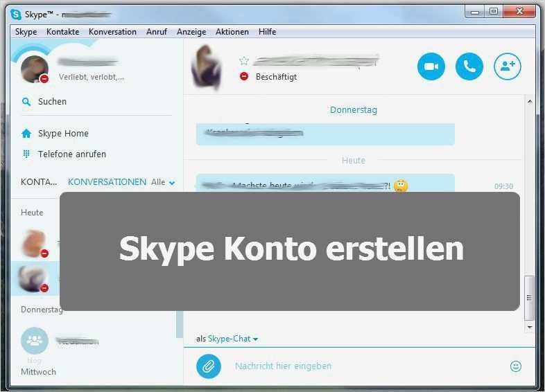Click the Beschäftigt status text
Screen dimensions: 545x392
tap(277, 77)
